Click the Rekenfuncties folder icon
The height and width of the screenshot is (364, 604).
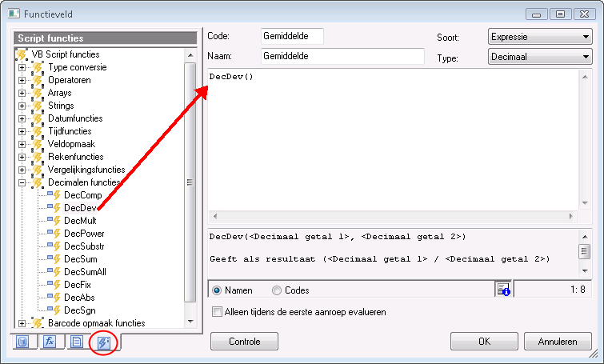pyautogui.click(x=38, y=157)
